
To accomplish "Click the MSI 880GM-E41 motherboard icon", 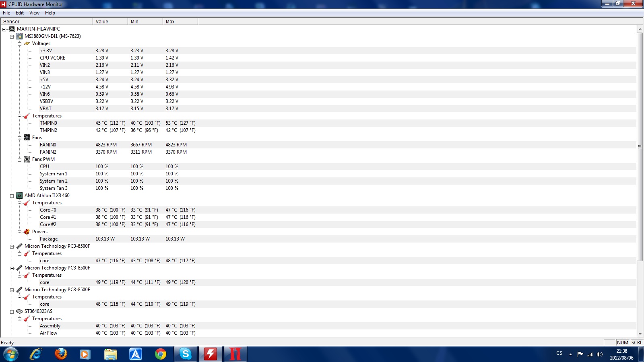I will pyautogui.click(x=19, y=36).
